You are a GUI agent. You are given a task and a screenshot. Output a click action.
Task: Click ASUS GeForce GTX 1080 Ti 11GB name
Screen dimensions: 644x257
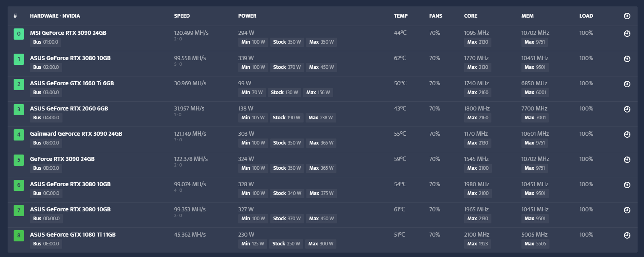73,235
